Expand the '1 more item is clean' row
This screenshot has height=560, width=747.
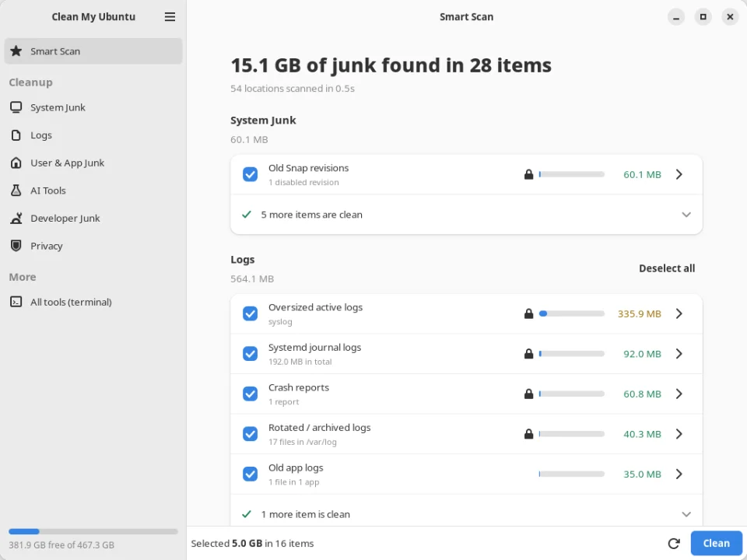tap(466, 514)
